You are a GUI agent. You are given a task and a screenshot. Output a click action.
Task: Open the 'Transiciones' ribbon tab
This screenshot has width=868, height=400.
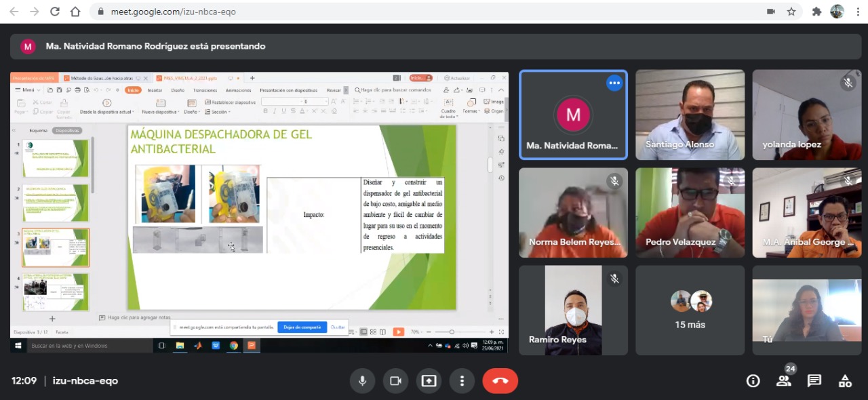[205, 90]
